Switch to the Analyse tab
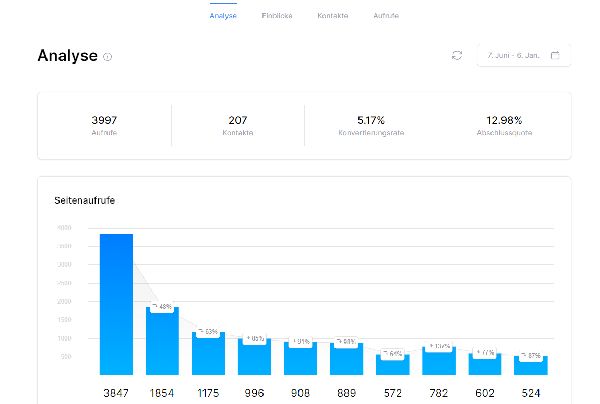600x404 pixels. click(224, 17)
